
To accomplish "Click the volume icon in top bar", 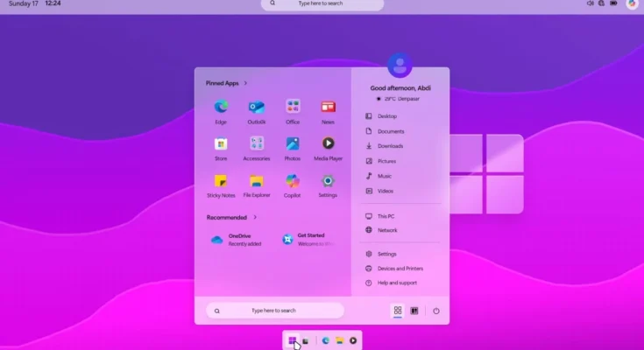I will click(591, 3).
